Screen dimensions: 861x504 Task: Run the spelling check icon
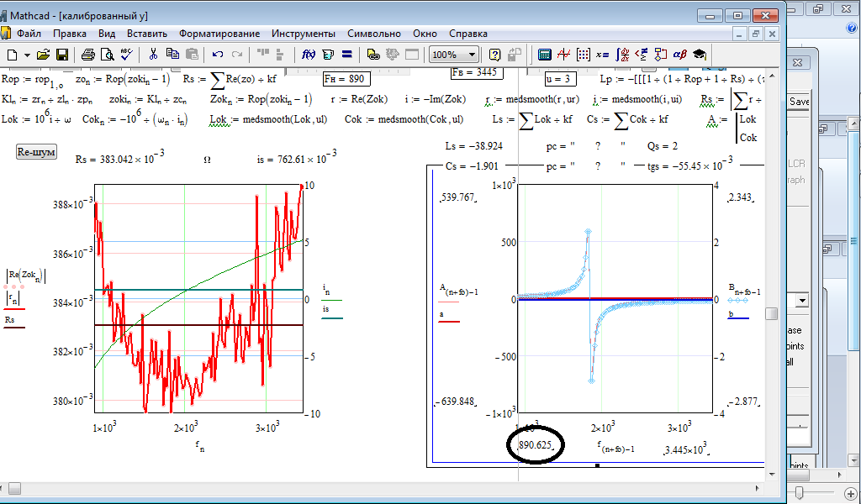[126, 55]
